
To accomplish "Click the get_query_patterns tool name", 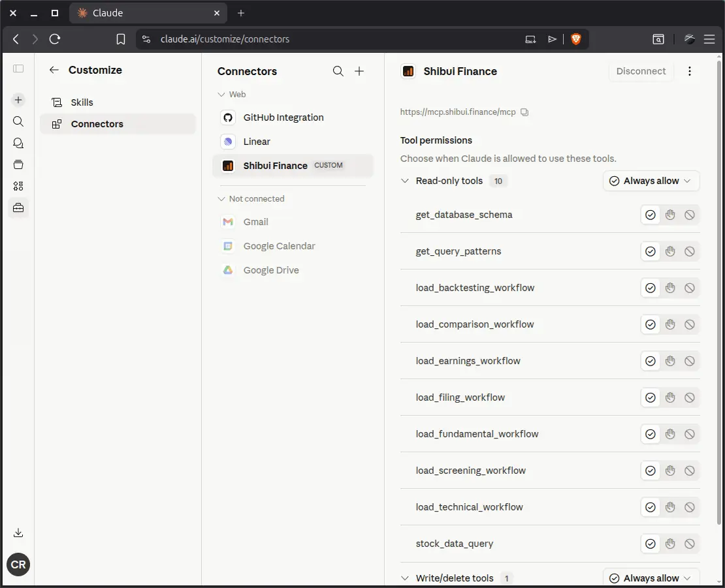I will click(x=459, y=251).
